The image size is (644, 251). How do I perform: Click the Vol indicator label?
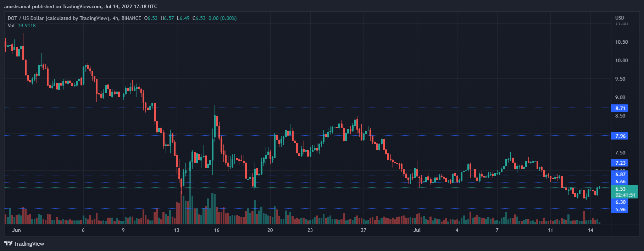pos(11,26)
